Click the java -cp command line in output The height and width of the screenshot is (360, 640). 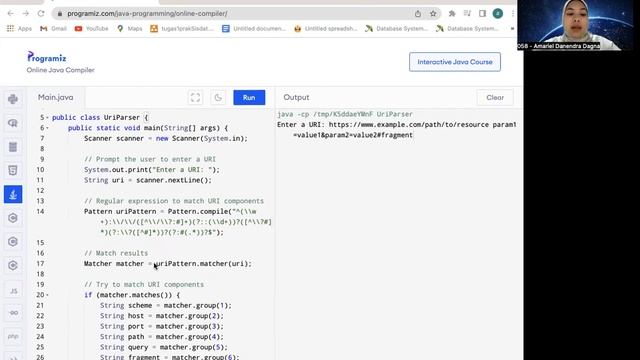click(x=345, y=114)
